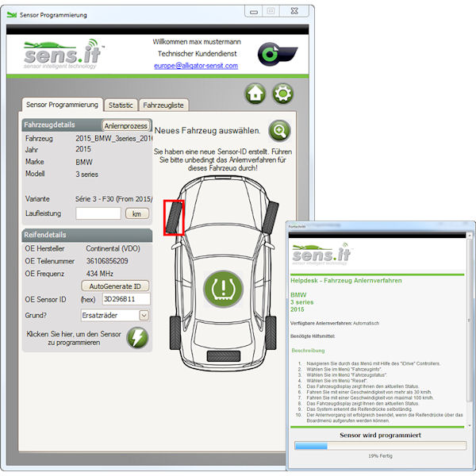
Task: Open settings via green gear icon
Action: coord(282,94)
